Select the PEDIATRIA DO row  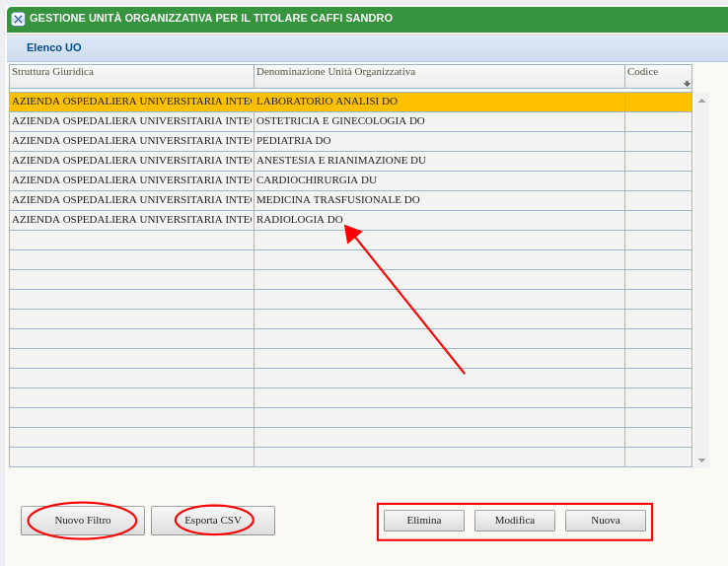(x=350, y=141)
